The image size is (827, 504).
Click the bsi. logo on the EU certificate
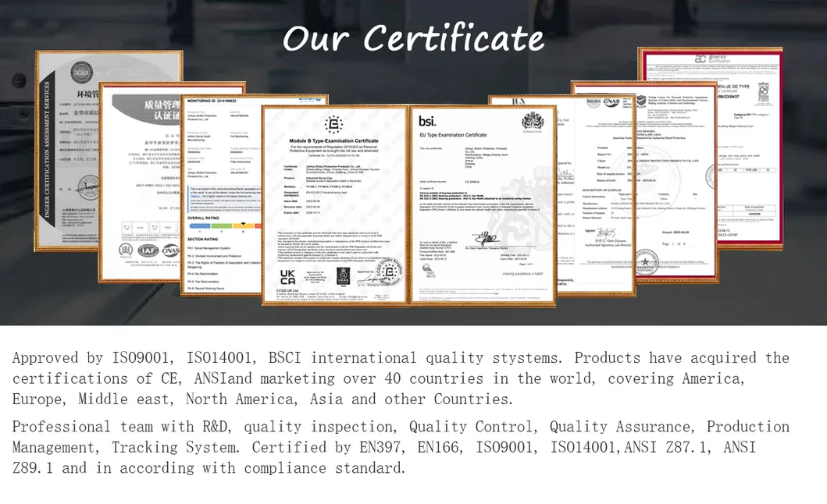pos(426,122)
